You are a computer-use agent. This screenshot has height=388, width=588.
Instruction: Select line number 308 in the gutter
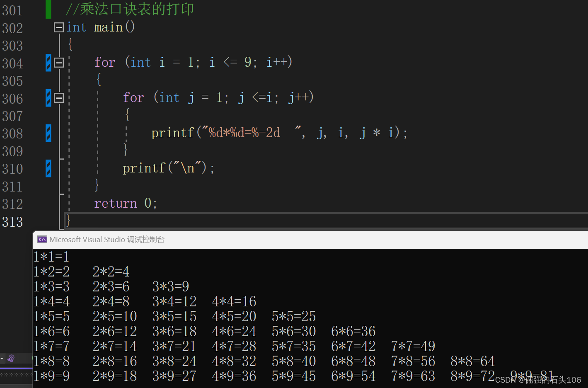tap(12, 133)
